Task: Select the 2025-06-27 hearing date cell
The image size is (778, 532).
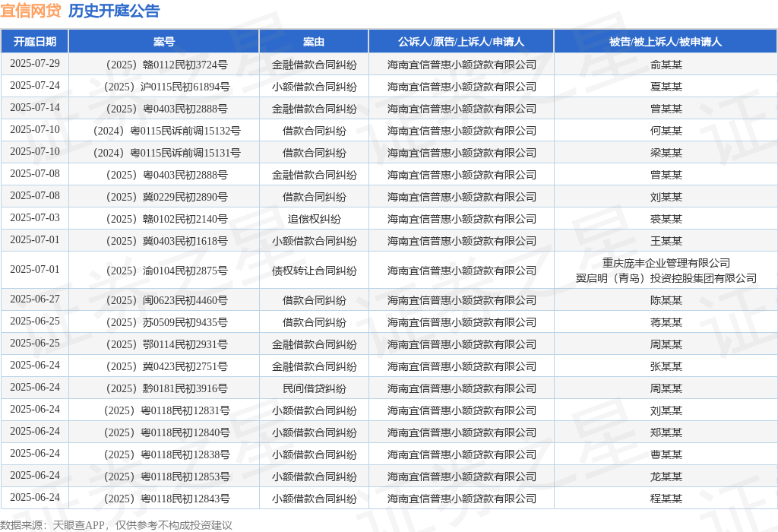Action: click(x=35, y=299)
